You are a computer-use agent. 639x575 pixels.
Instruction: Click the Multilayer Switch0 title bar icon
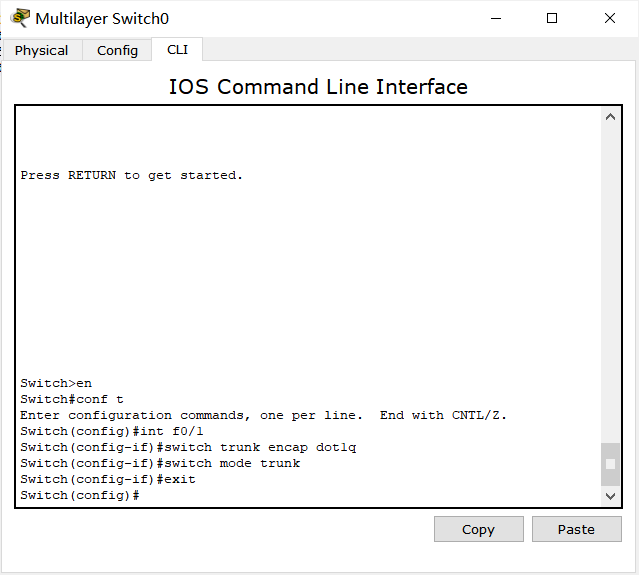19,18
